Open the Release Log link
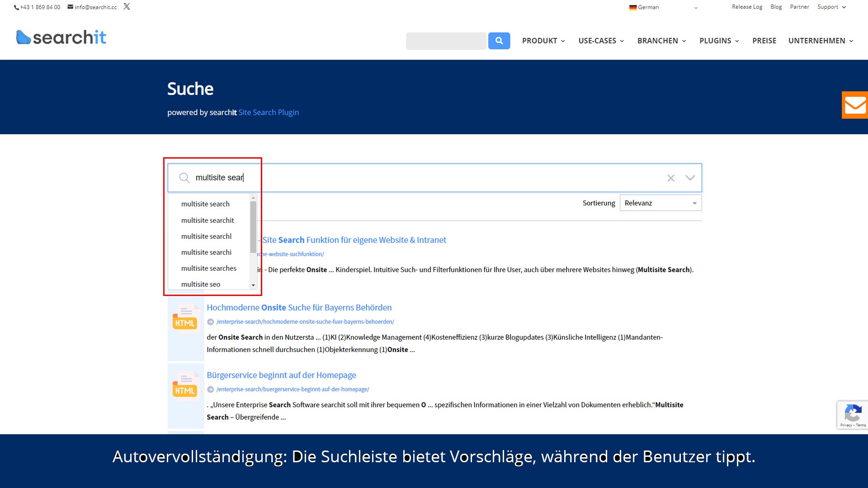 [x=747, y=7]
